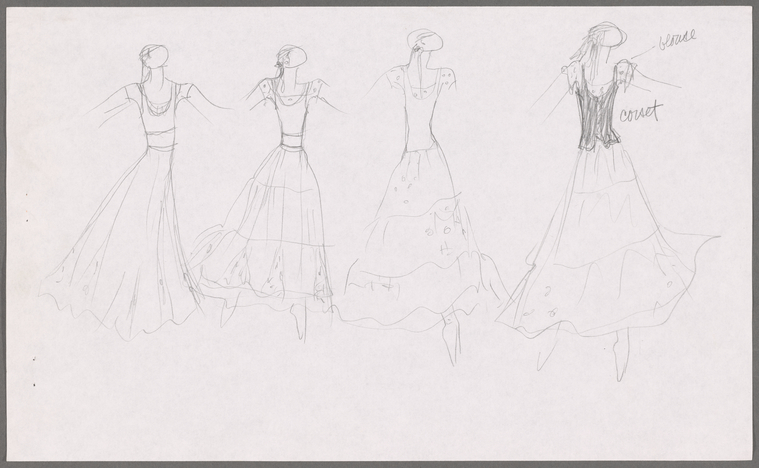Select the flared skirt corner of corset dancer
This screenshot has height=468, width=759.
[697, 248]
